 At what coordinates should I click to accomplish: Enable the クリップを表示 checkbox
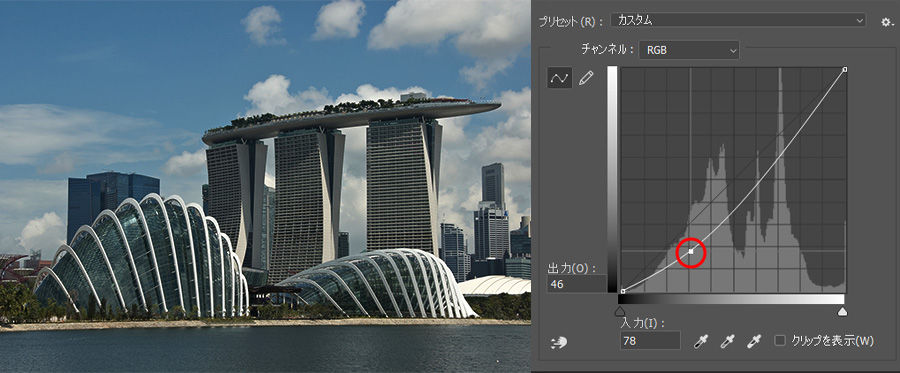(780, 341)
